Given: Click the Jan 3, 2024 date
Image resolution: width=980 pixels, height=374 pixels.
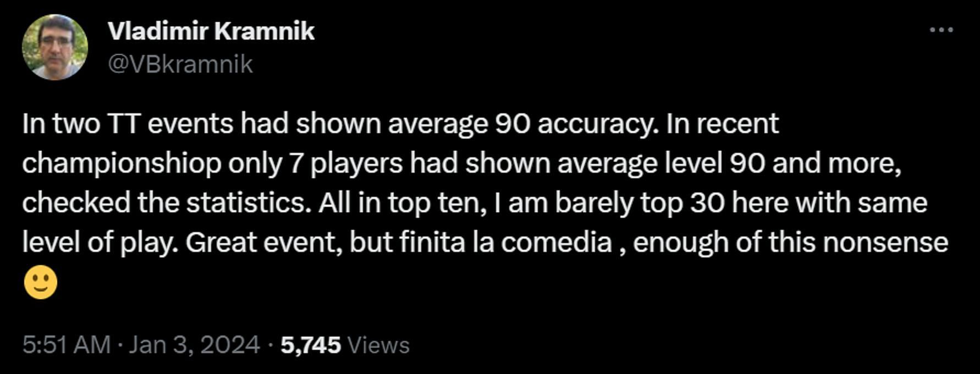Looking at the screenshot, I should (x=194, y=345).
